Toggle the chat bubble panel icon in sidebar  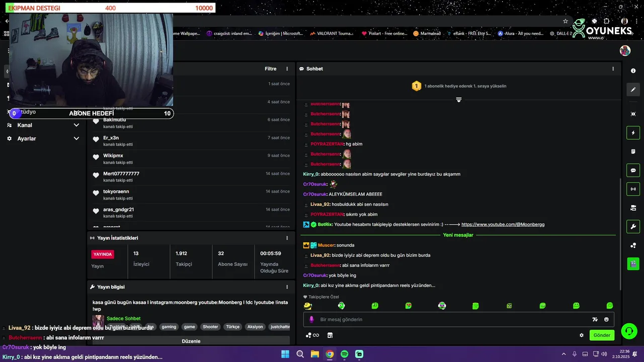[633, 170]
